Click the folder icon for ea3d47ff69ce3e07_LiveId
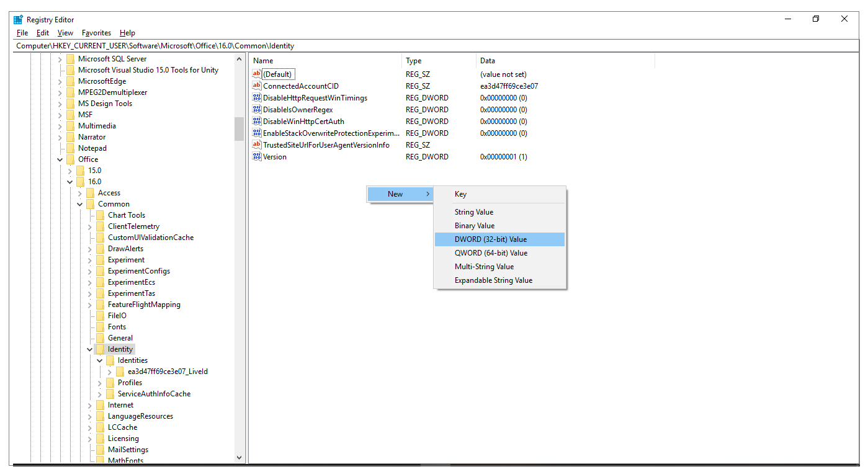The image size is (868, 472). click(120, 372)
